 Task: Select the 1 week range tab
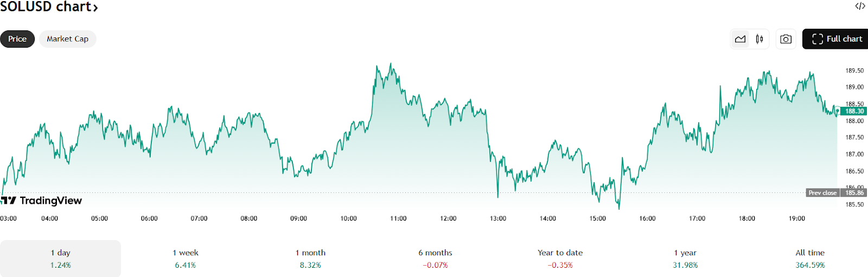[186, 259]
